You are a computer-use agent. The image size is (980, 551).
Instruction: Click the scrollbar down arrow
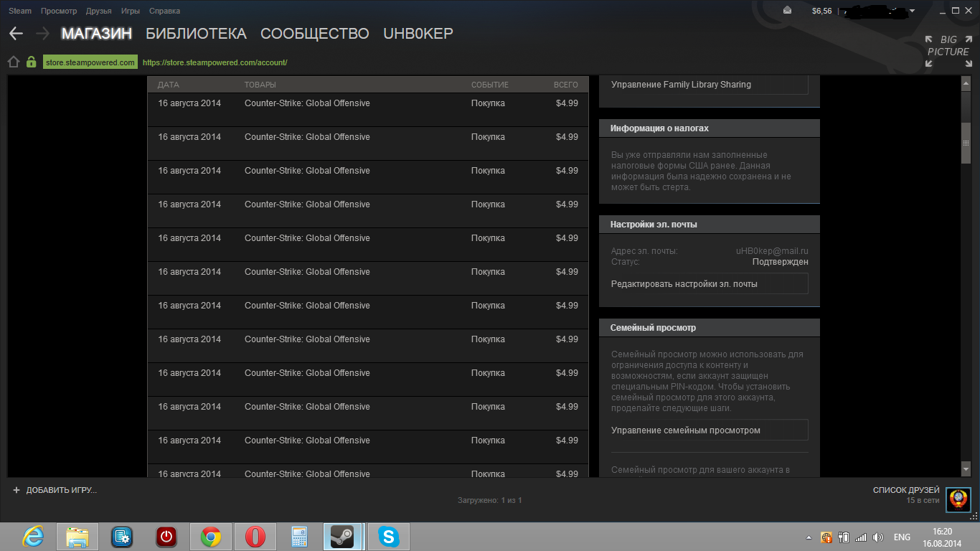(x=966, y=470)
